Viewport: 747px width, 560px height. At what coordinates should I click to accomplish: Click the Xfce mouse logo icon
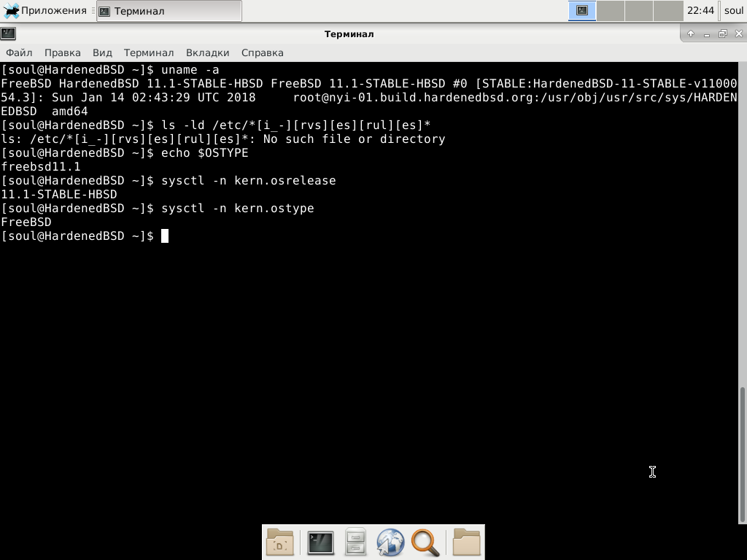[x=11, y=10]
